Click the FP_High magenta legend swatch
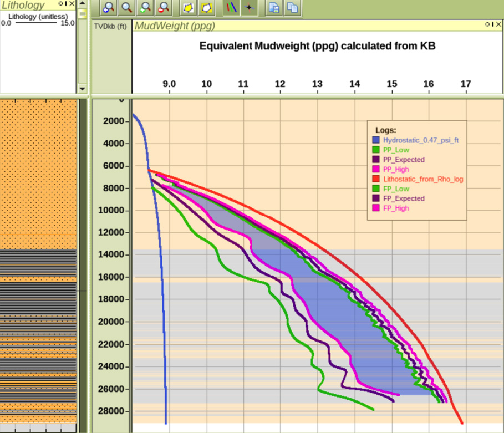Screen dimensions: 504x433 coord(376,208)
